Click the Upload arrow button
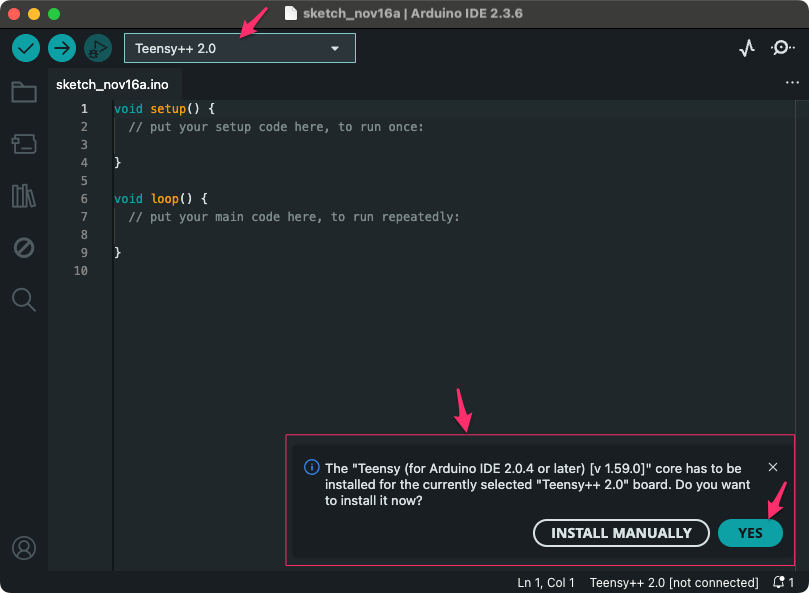This screenshot has height=593, width=809. click(62, 48)
